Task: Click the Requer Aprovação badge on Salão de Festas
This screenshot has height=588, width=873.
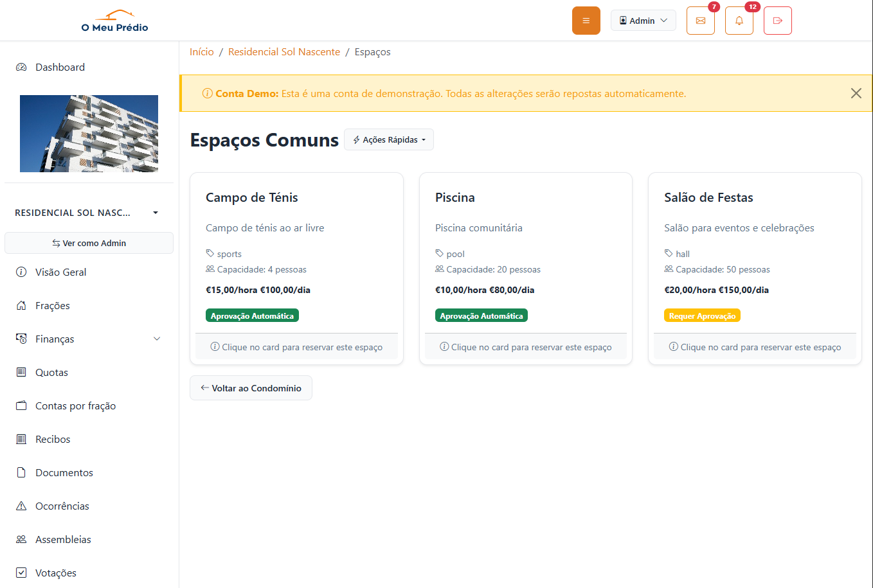Action: coord(702,315)
